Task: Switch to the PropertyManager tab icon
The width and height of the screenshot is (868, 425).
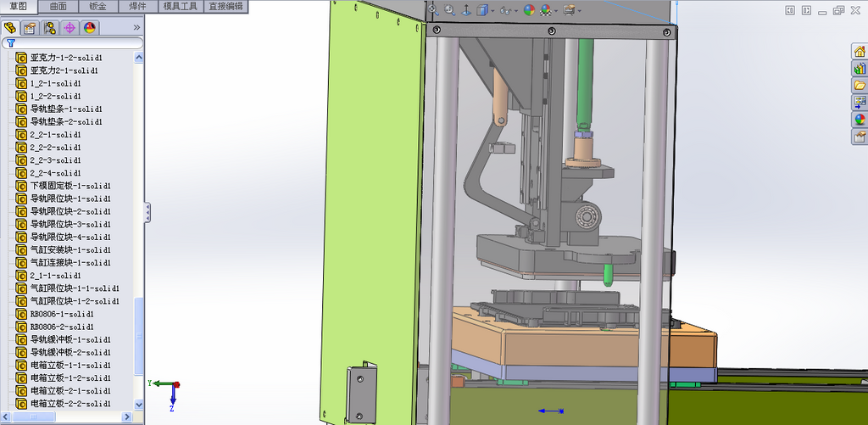Action: point(30,28)
